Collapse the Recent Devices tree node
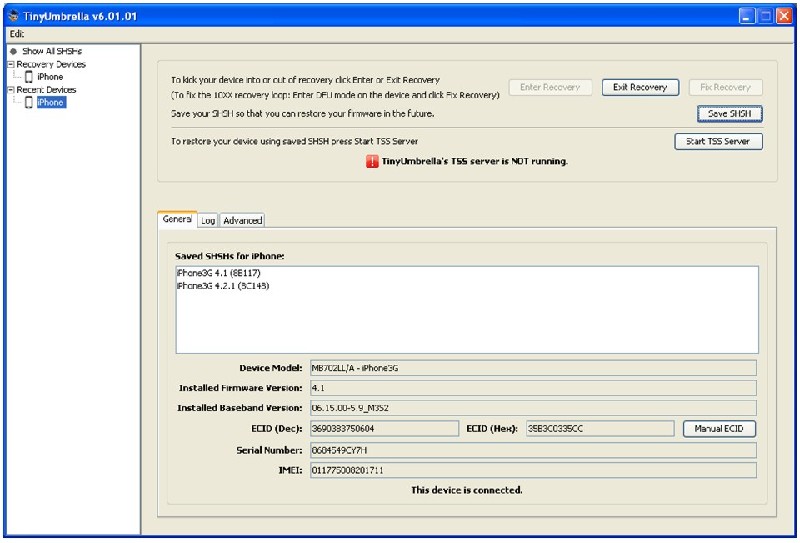The image size is (800, 543). tap(10, 90)
